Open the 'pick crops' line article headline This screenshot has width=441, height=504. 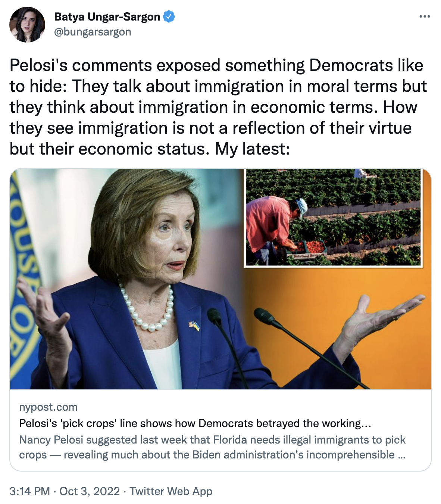(x=195, y=423)
